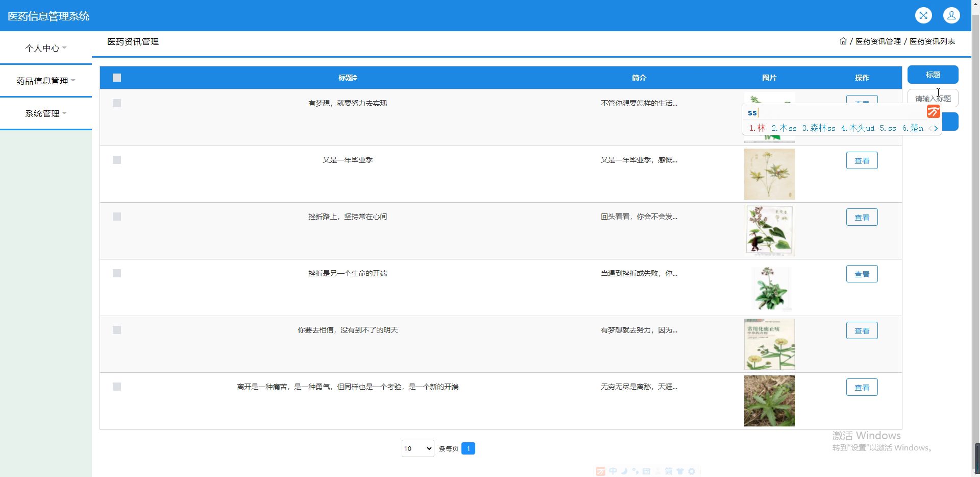Open the image for 又是一年毕业季
Screen dimensions: 980x477
coord(769,174)
